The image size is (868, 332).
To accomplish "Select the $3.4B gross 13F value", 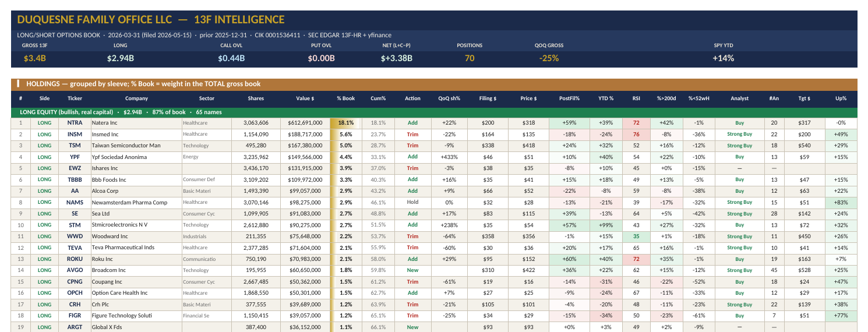I will click(34, 58).
